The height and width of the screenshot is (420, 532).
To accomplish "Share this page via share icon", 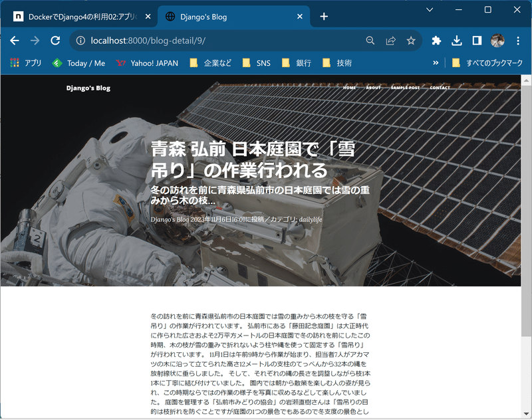I will pos(390,41).
